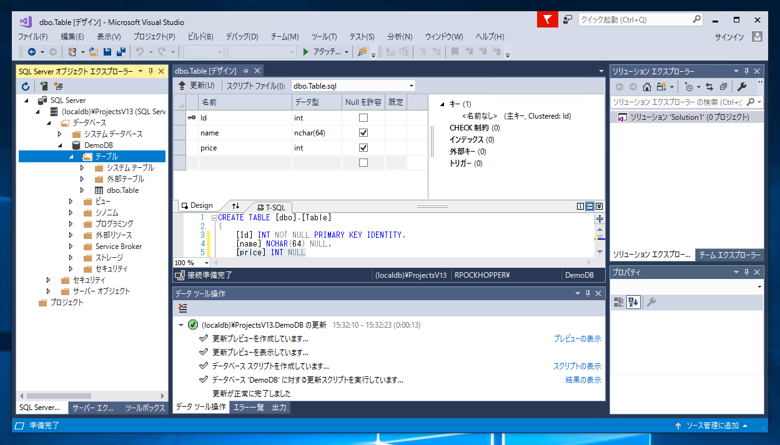This screenshot has height=445, width=780.
Task: Select dbo.Table in the object explorer tree
Action: pos(122,190)
